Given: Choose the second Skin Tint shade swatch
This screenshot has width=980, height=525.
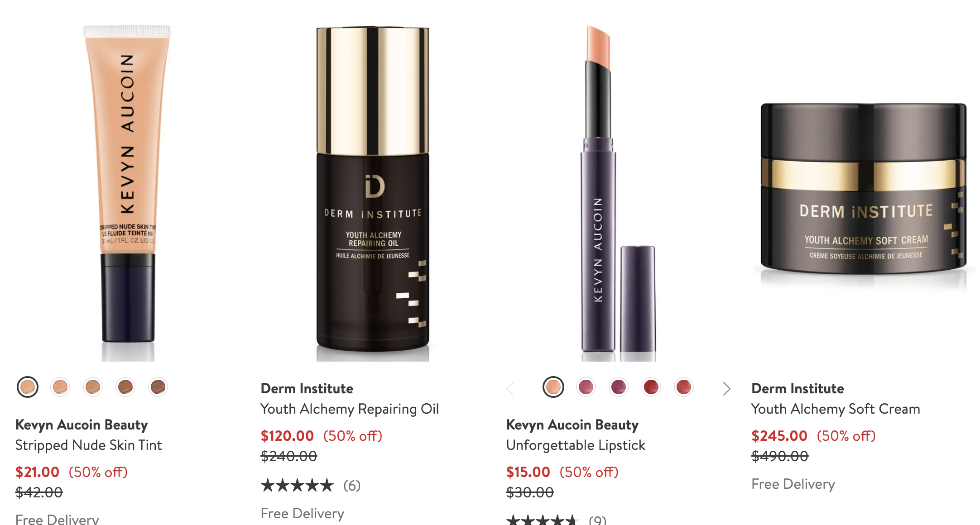Looking at the screenshot, I should [60, 387].
